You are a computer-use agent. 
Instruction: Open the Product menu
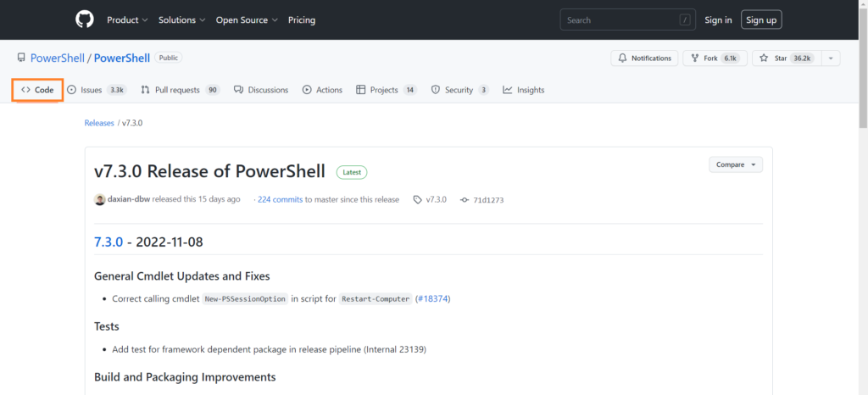coord(127,19)
